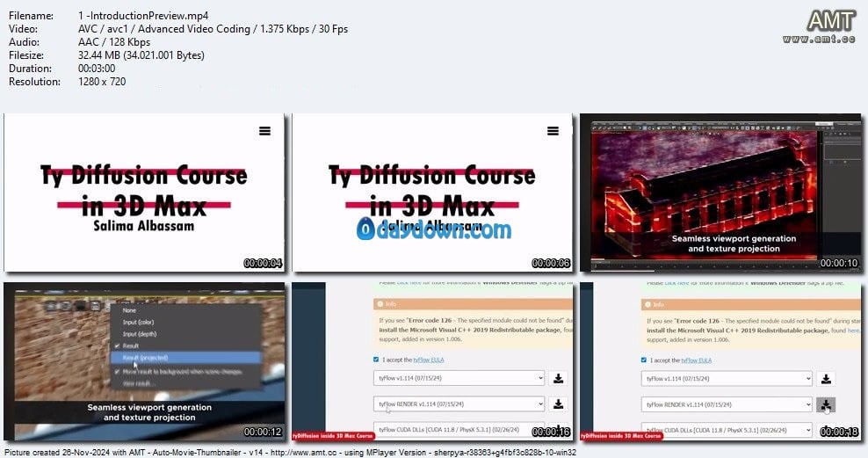Follow the 'here' redistributable link in 00:00:18 frame

[x=853, y=331]
